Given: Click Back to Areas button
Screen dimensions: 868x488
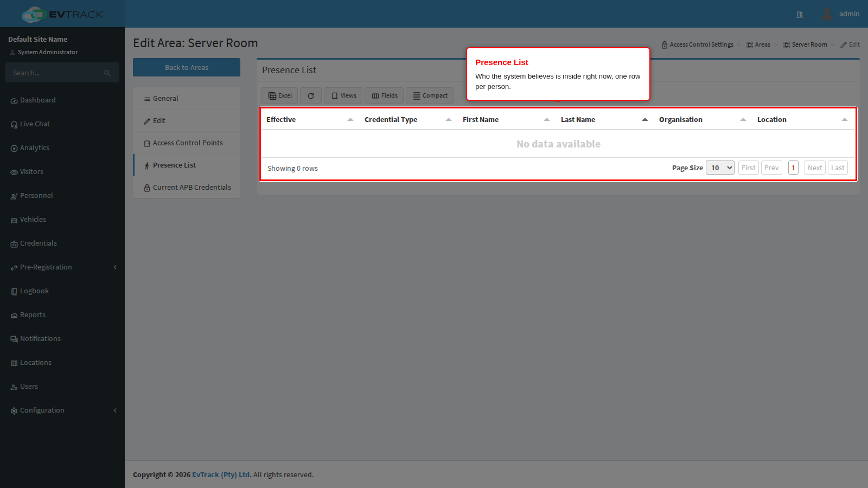Looking at the screenshot, I should (x=187, y=67).
